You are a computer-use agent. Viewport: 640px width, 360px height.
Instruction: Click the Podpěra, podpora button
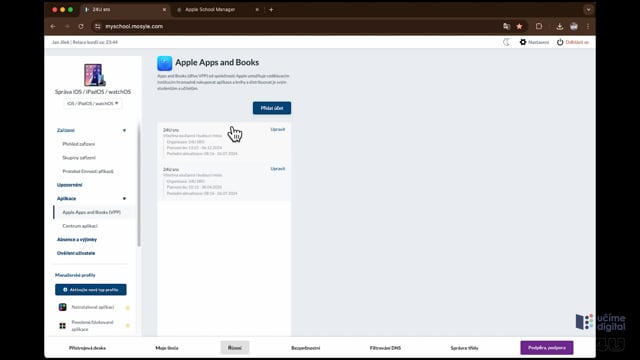point(547,348)
